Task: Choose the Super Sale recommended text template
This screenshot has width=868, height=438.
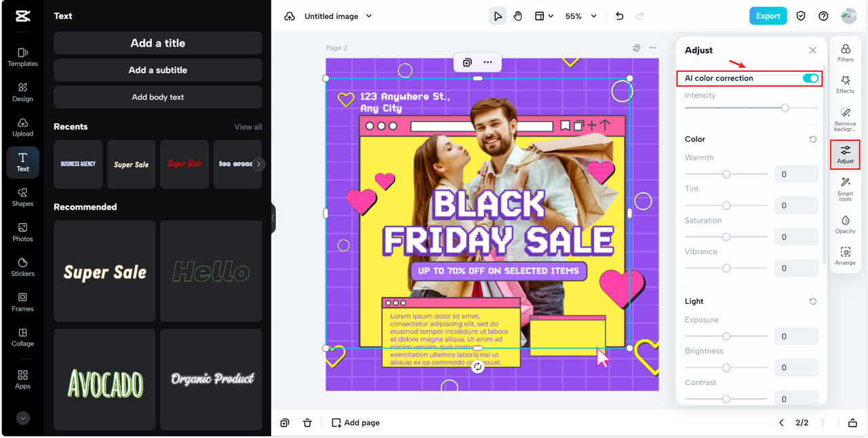Action: (104, 271)
